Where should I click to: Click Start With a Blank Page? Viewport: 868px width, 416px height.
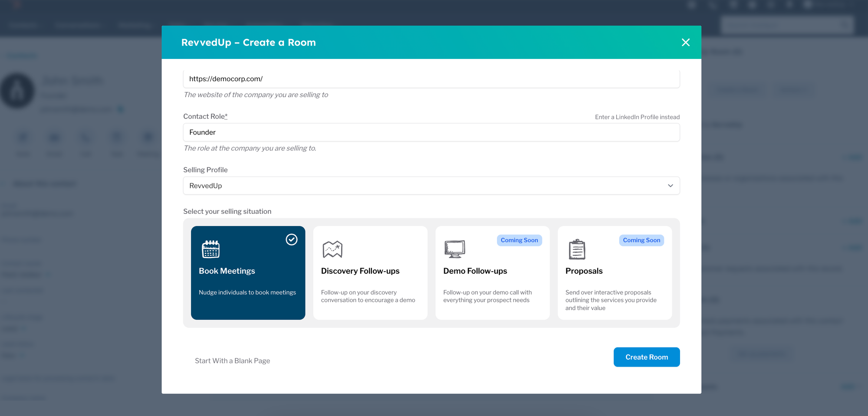coord(232,361)
